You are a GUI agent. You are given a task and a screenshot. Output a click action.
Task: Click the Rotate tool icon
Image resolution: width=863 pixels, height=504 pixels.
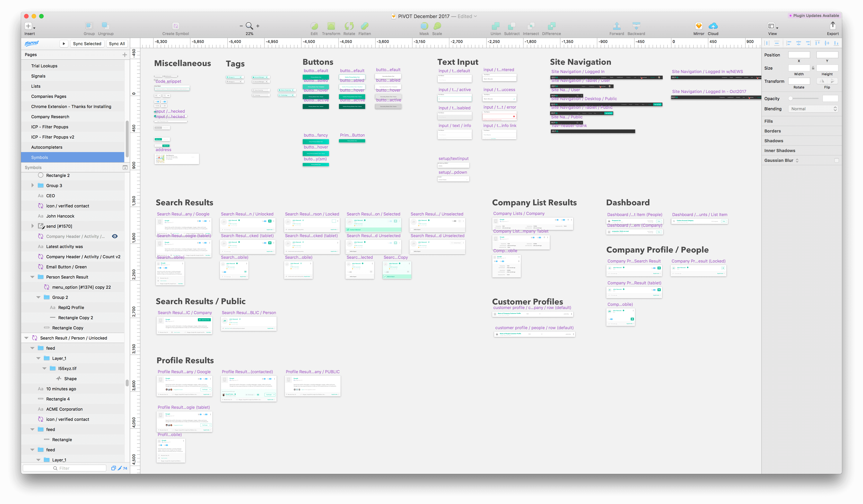[x=349, y=26]
